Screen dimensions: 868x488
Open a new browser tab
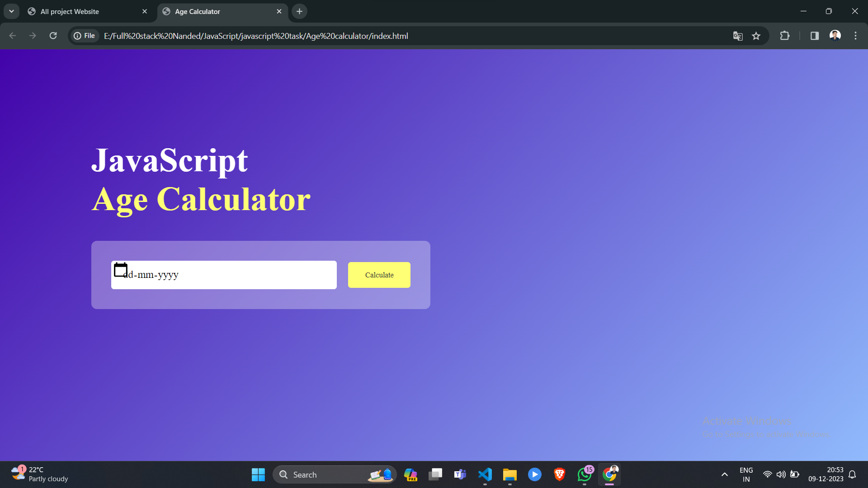299,11
